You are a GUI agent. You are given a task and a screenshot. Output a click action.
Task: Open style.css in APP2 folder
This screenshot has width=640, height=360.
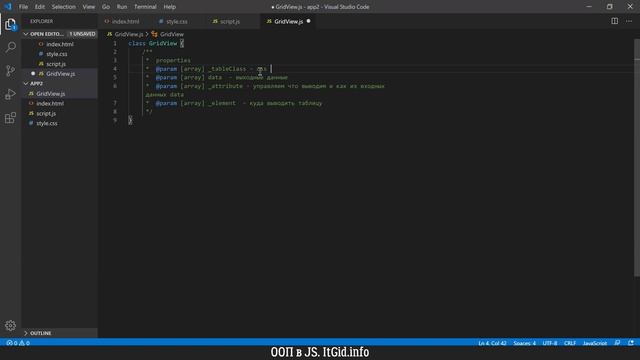pos(60,123)
